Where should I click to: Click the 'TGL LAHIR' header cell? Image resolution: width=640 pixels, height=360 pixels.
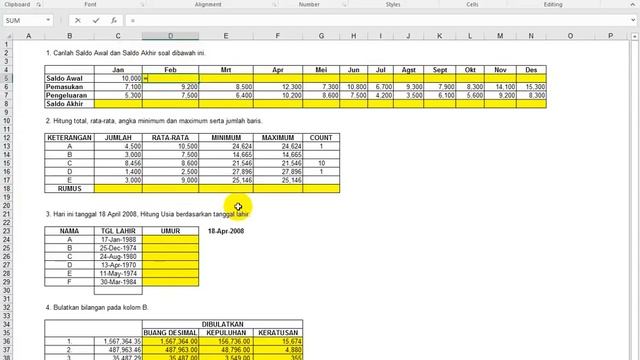click(118, 231)
